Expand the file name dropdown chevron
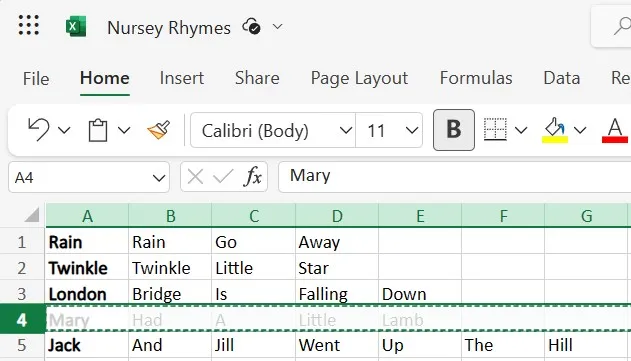Screen dimensions: 631x361 coord(277,27)
